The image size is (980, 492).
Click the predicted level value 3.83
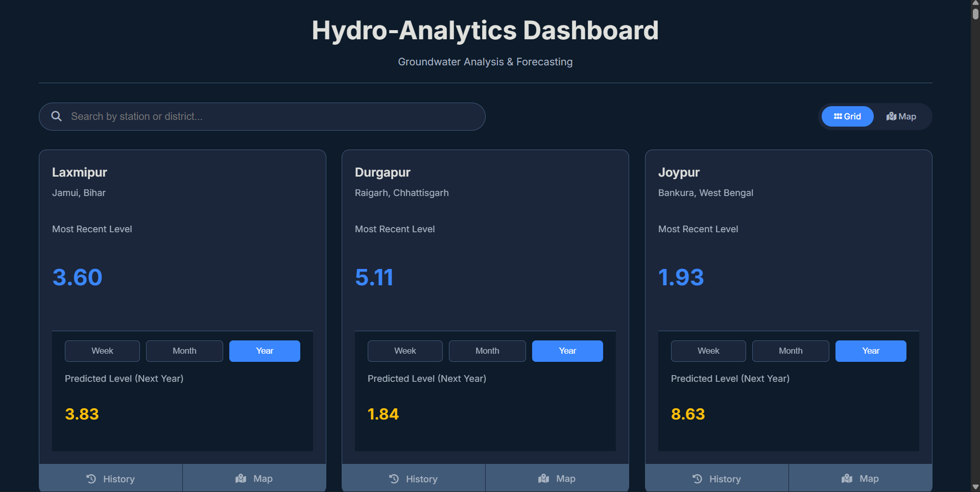82,414
